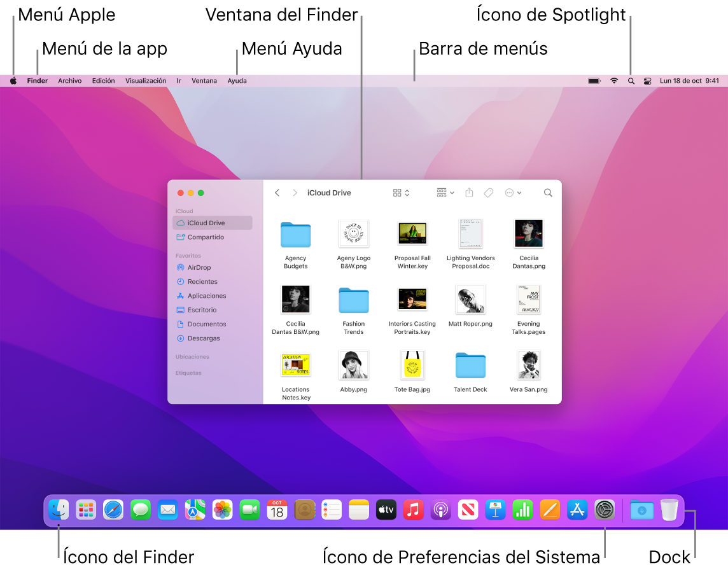
Task: Open Spotlight search in the menu bar
Action: tap(631, 81)
